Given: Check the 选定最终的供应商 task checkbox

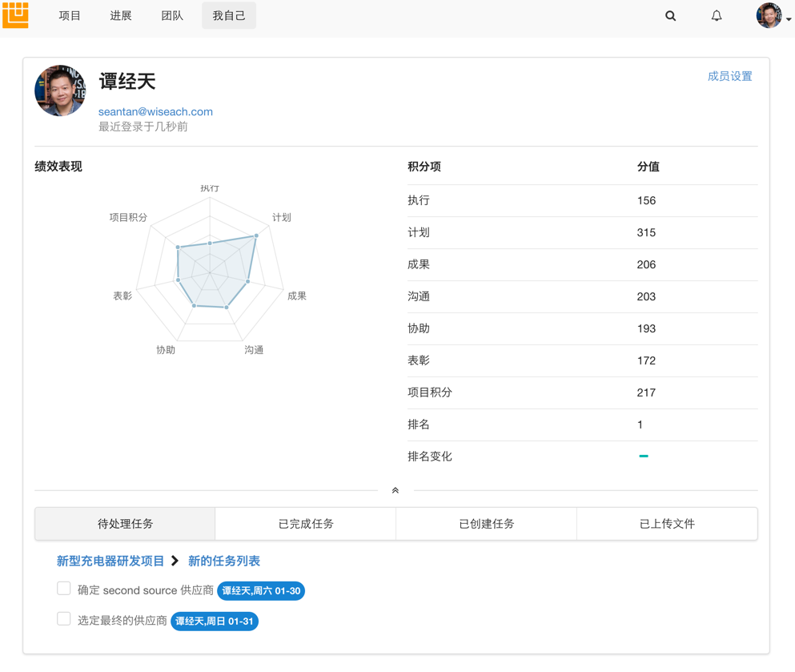Looking at the screenshot, I should pos(63,618).
